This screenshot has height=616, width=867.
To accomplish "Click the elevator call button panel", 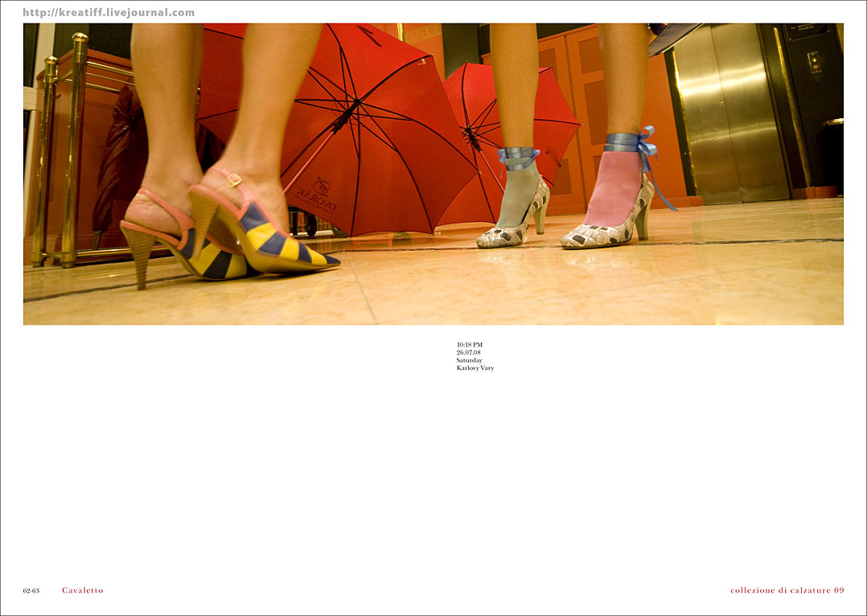I will [814, 62].
